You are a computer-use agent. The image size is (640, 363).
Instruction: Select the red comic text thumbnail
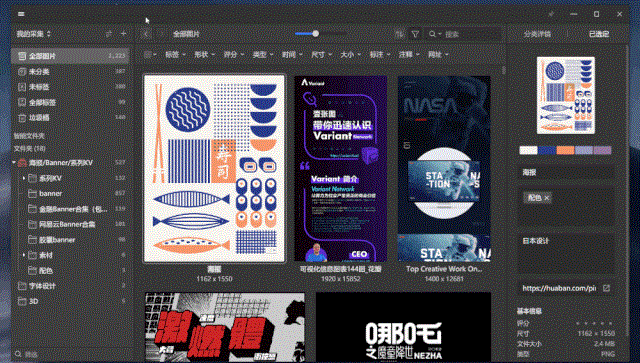pyautogui.click(x=224, y=327)
